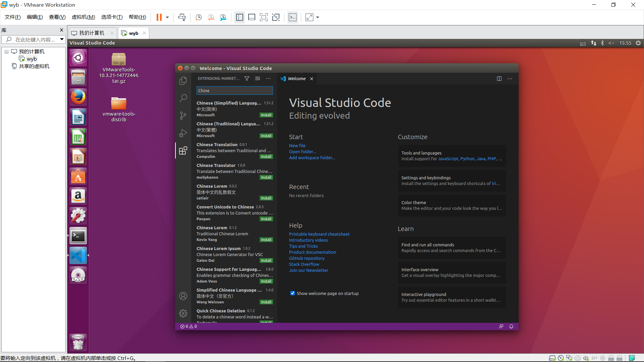644x362 pixels.
Task: Open the VMware console view icon
Action: (292, 17)
